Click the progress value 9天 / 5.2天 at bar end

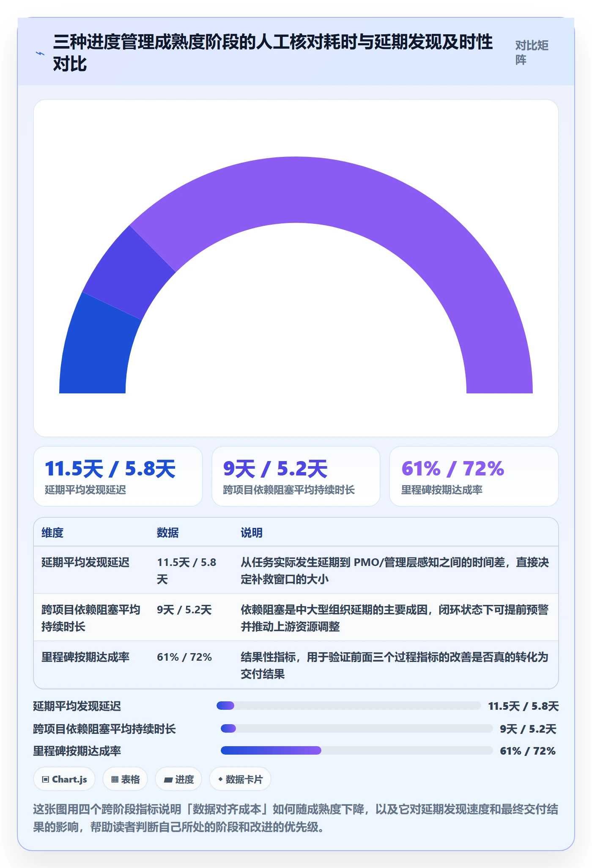(528, 729)
